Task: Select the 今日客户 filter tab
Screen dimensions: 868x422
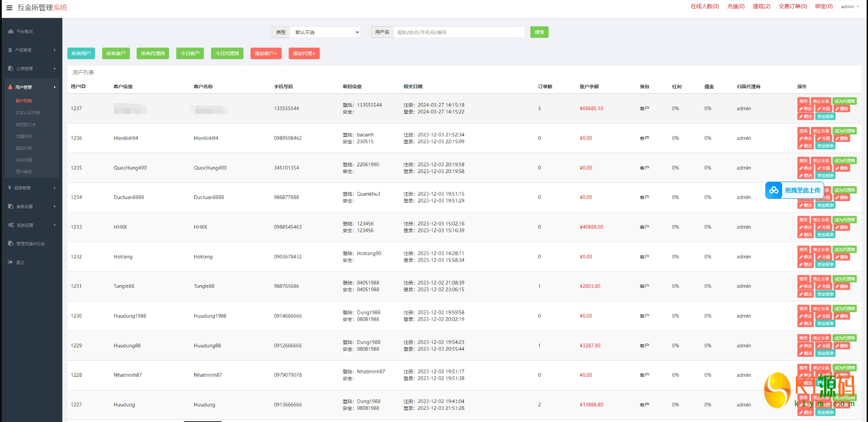Action: 190,53
